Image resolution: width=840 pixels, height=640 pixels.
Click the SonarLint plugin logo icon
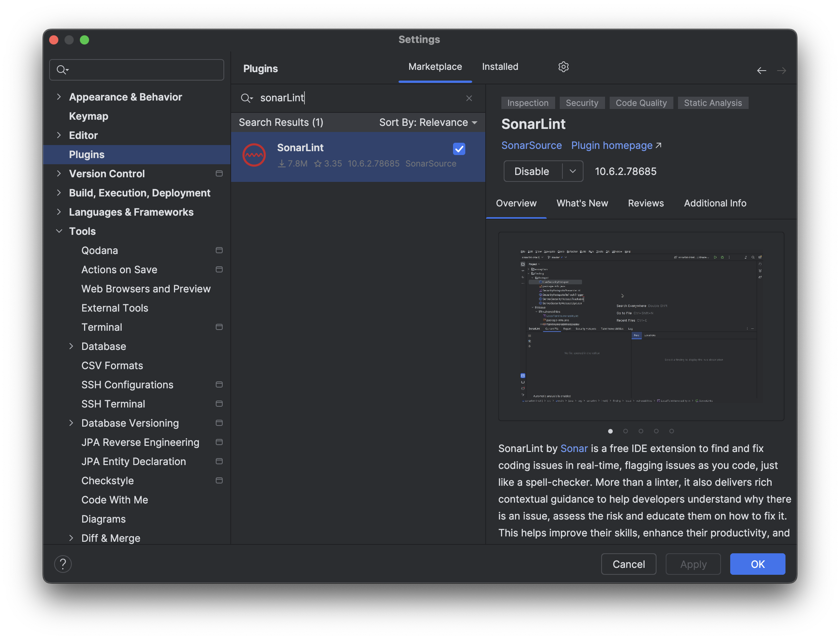[x=254, y=155]
